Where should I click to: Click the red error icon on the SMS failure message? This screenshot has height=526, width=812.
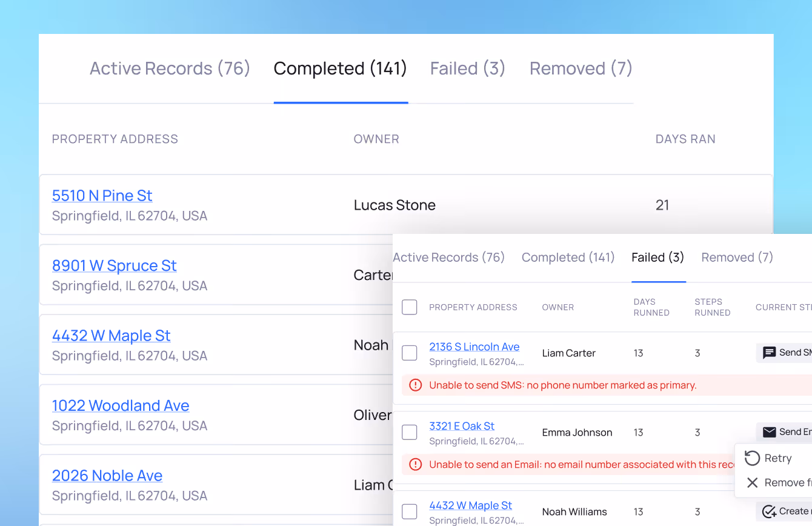pyautogui.click(x=415, y=385)
